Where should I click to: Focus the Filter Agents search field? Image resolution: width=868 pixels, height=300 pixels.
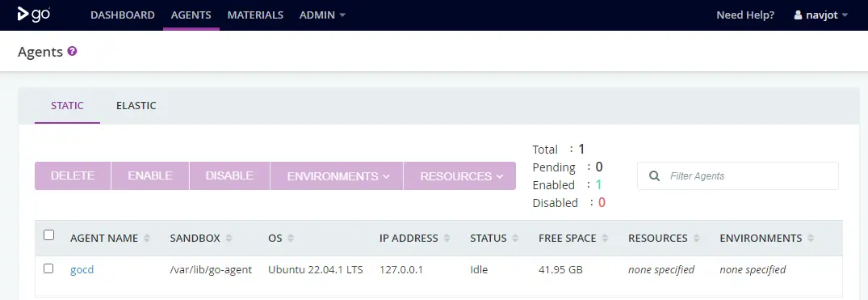click(x=738, y=175)
